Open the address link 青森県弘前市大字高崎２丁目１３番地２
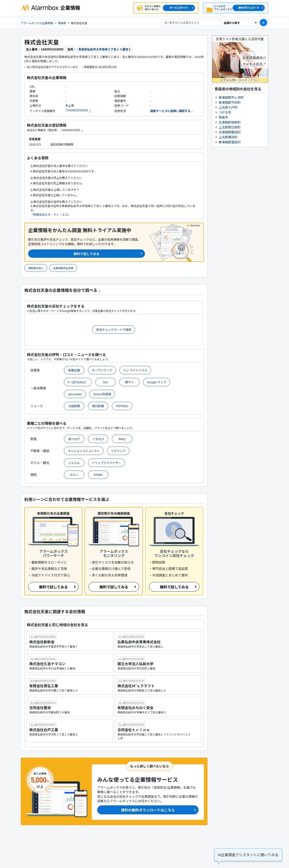Viewport: 289px width, 868px height. coord(104,49)
